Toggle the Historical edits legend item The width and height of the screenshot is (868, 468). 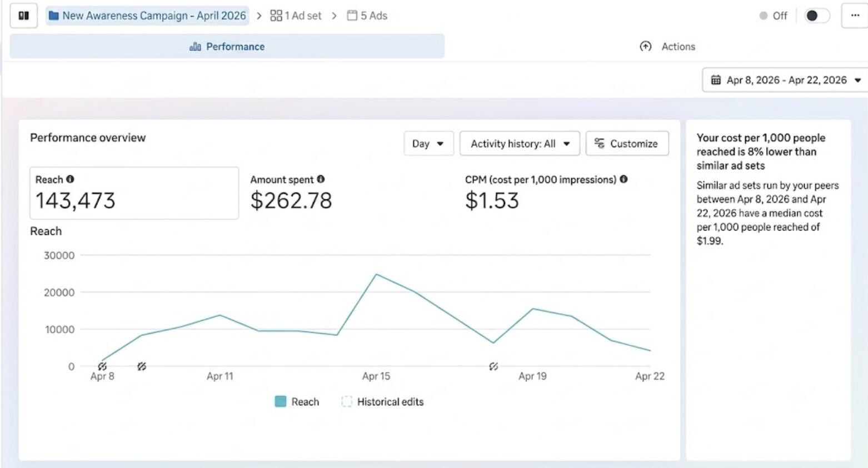(382, 401)
